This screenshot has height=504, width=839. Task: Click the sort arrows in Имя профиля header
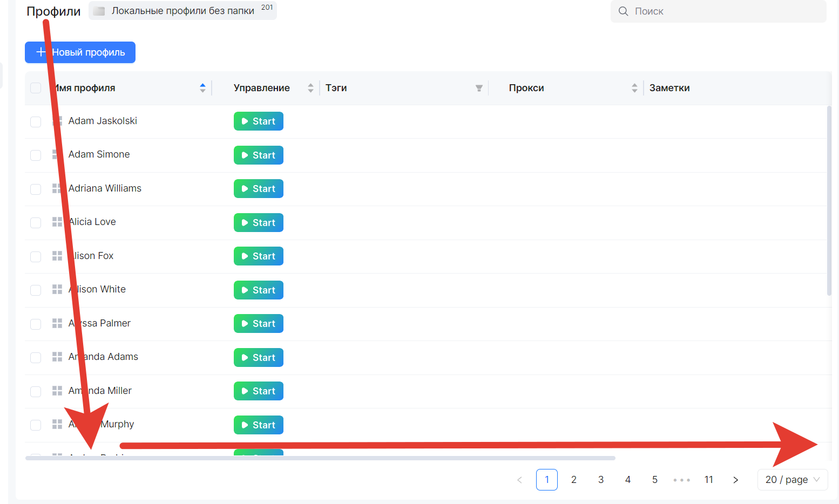pos(202,88)
